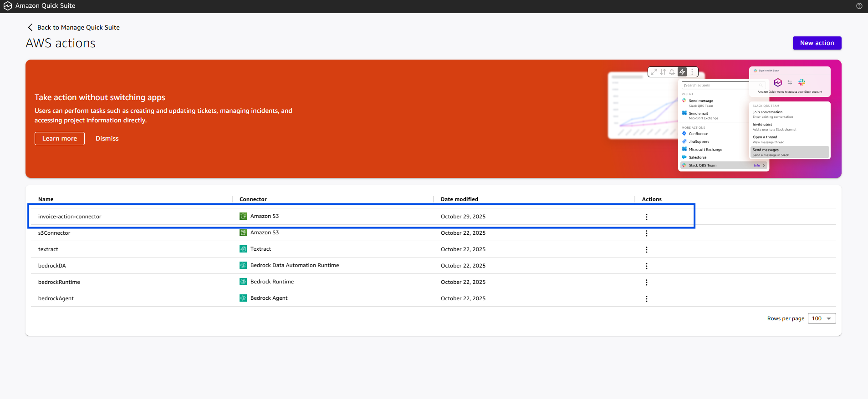Open the help icon in top bar
Image resolution: width=868 pixels, height=399 pixels.
pos(859,6)
